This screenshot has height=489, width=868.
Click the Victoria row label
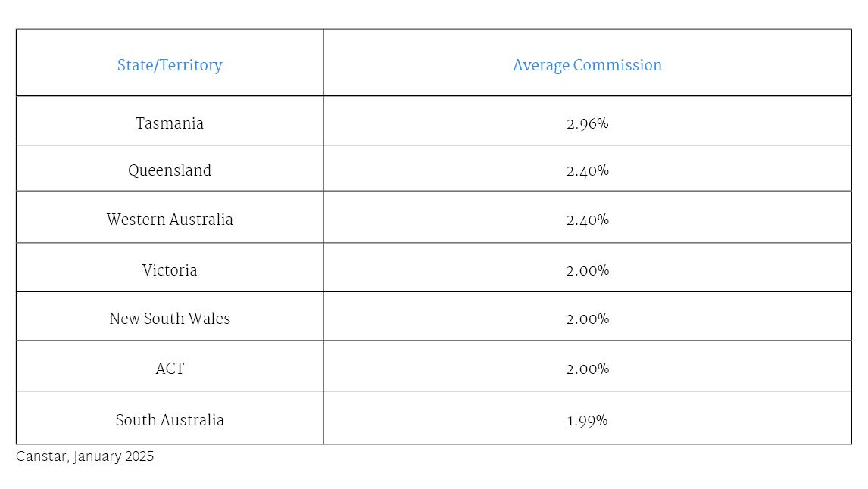click(170, 270)
